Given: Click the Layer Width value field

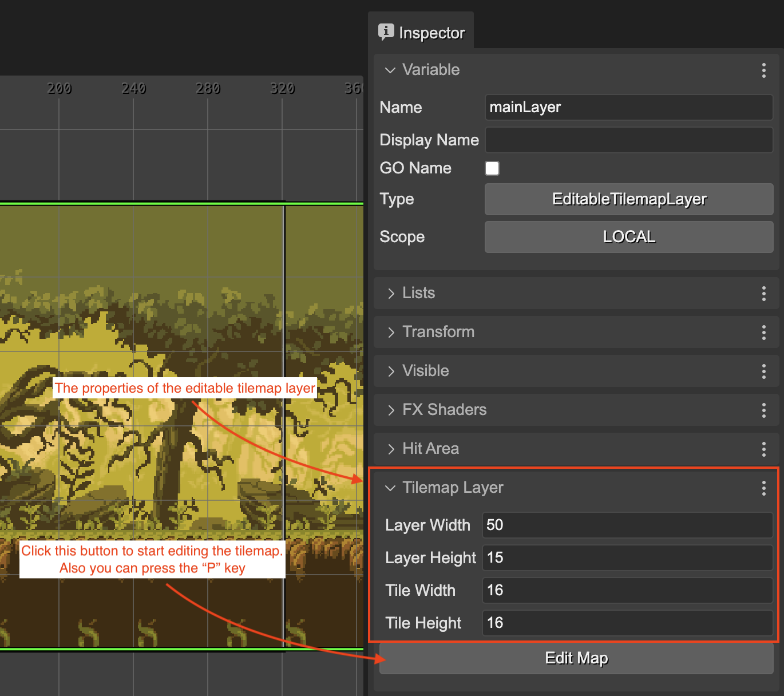Looking at the screenshot, I should 627,525.
